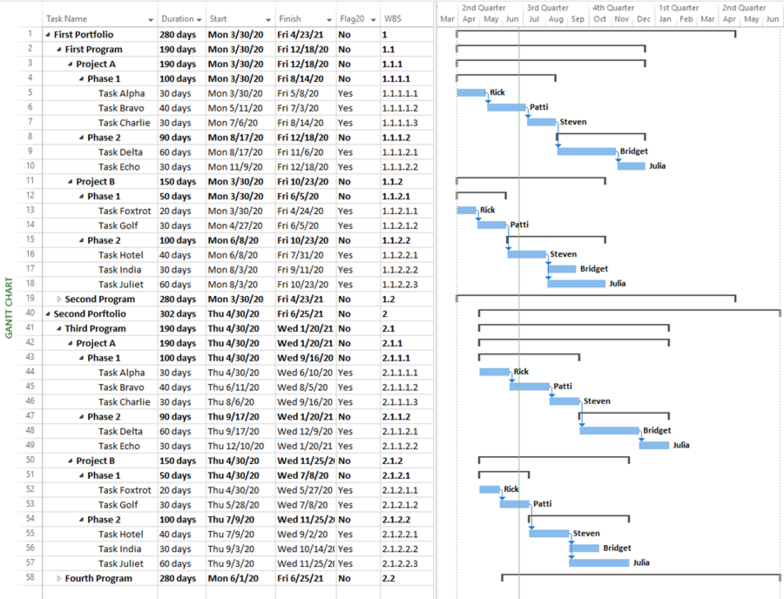Collapse the First Program summary task
Image resolution: width=784 pixels, height=599 pixels.
[59, 50]
